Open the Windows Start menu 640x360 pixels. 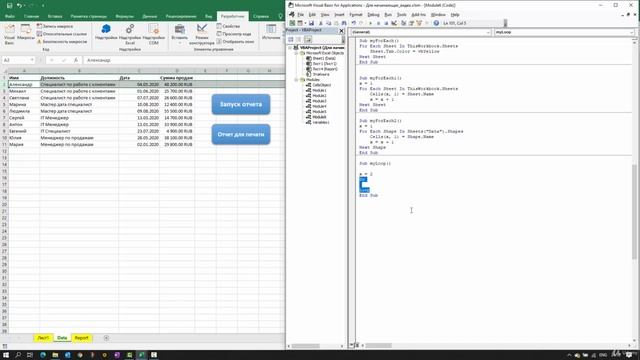(6, 355)
